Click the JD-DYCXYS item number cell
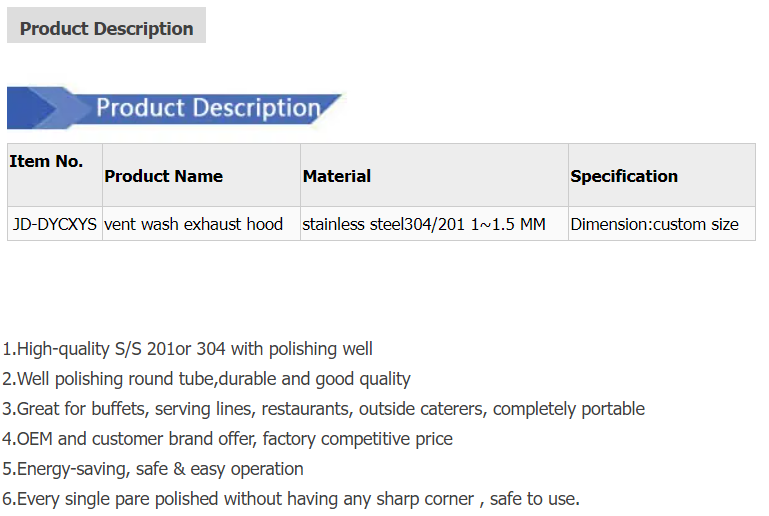 [x=55, y=224]
